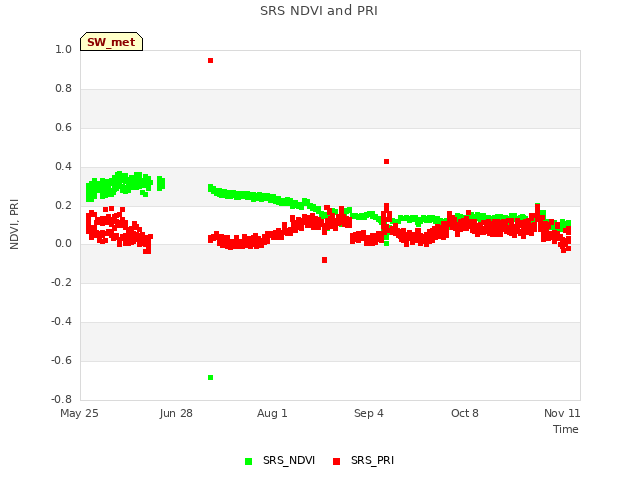Toggle the SRS_NDVI legend entry
The width and height of the screenshot is (640, 480).
[x=280, y=460]
